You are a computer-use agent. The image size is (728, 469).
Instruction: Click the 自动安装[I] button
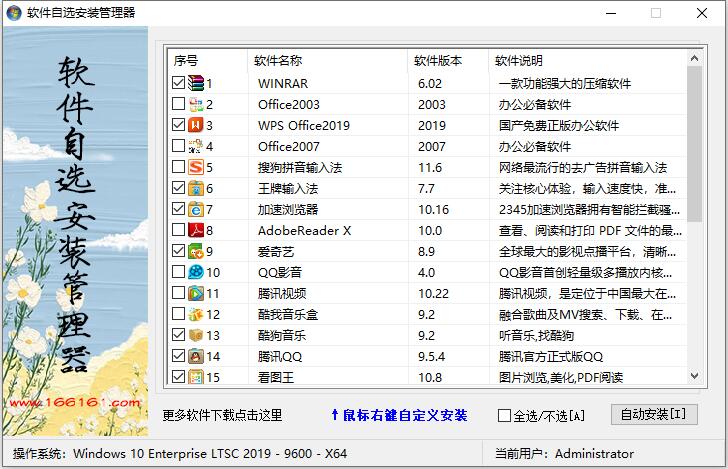tap(654, 414)
